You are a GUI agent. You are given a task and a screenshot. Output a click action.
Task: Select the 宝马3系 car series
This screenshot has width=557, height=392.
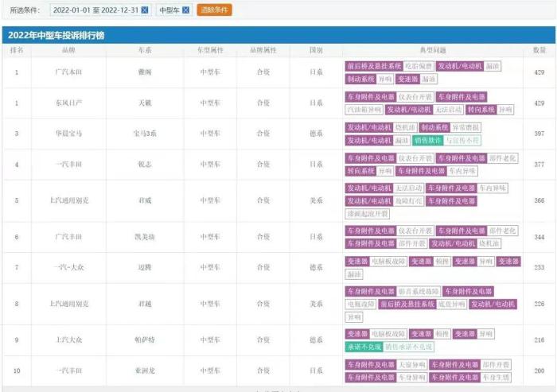[x=145, y=134]
